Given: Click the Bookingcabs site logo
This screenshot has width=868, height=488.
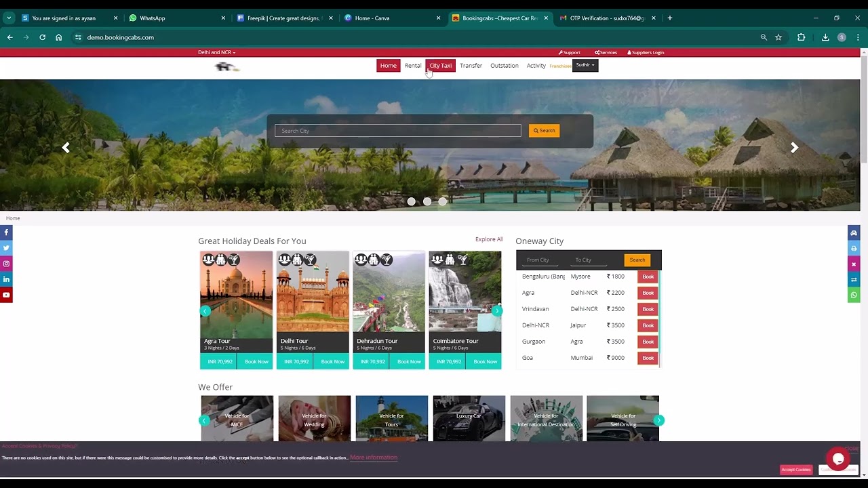Looking at the screenshot, I should pyautogui.click(x=226, y=66).
